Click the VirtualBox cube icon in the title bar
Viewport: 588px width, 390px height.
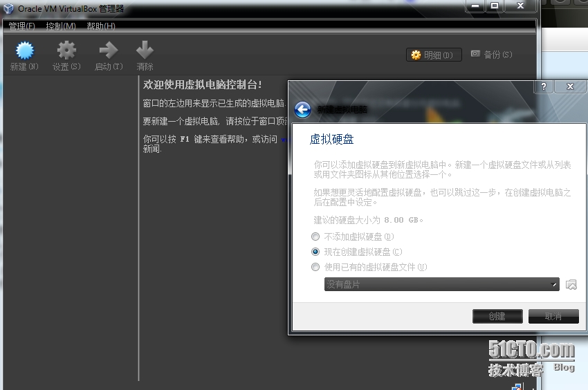point(8,8)
